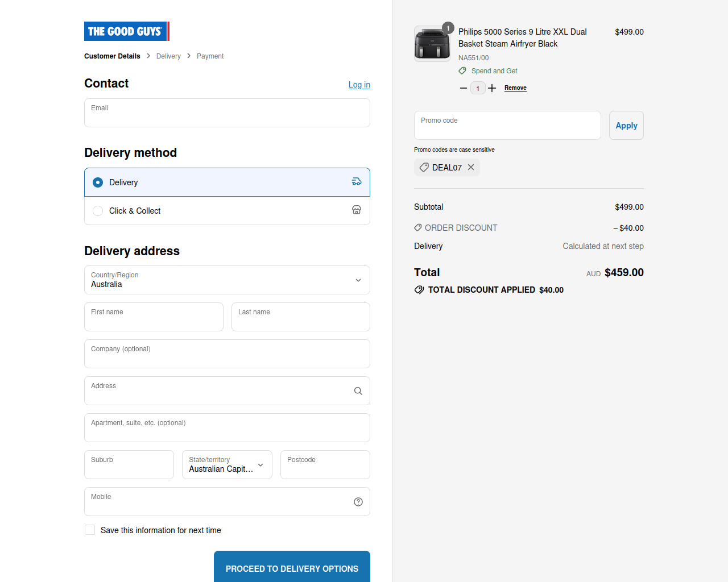The height and width of the screenshot is (582, 728).
Task: Open the State/territory dropdown
Action: 227,465
